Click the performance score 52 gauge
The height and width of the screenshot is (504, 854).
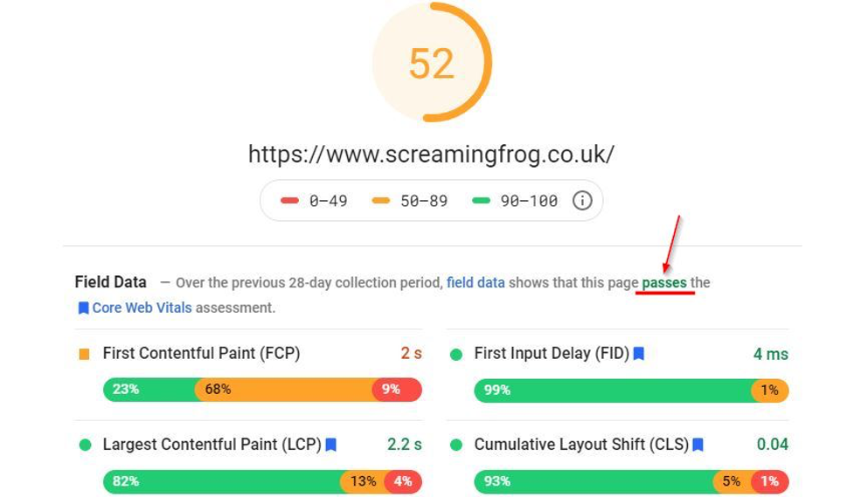click(432, 62)
